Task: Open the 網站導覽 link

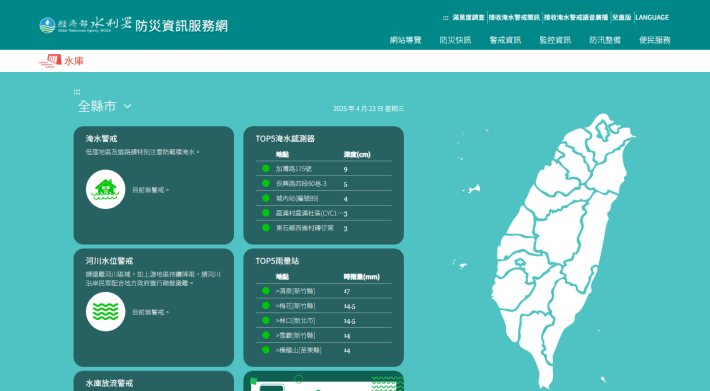Action: 405,40
